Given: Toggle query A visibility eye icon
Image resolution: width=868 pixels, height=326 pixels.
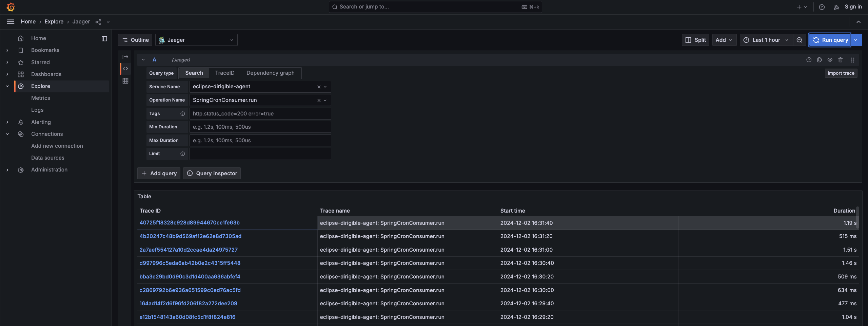Looking at the screenshot, I should (830, 60).
